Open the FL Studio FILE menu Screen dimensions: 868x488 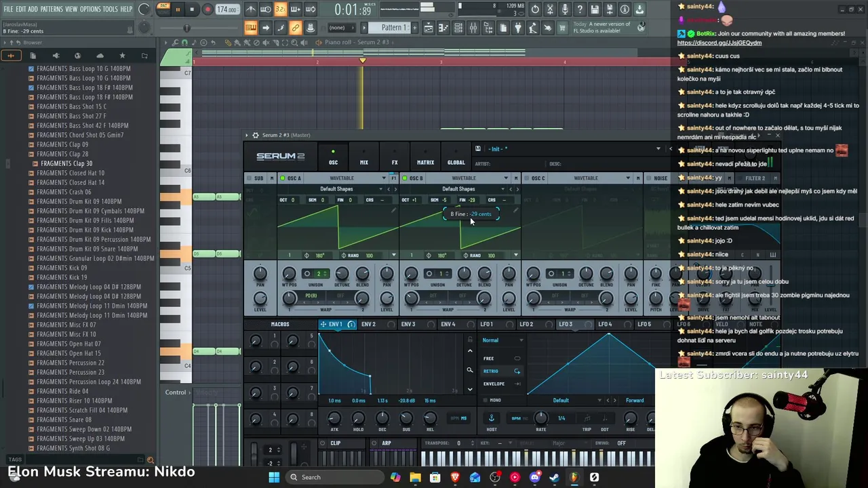point(8,9)
